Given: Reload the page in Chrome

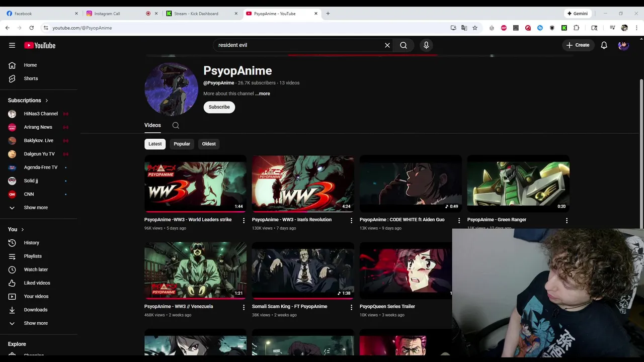Looking at the screenshot, I should (31, 28).
